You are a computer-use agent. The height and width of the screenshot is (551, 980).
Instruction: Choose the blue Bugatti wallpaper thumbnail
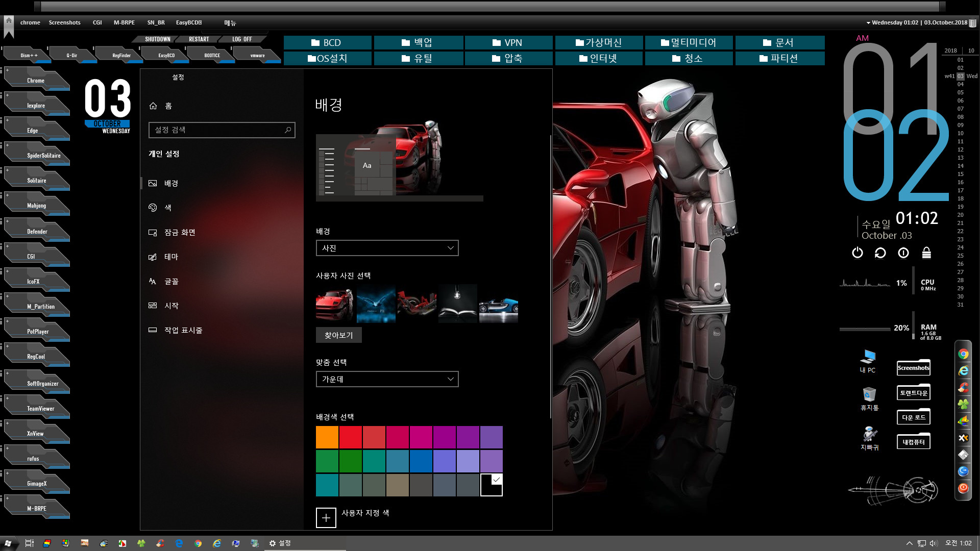[499, 304]
